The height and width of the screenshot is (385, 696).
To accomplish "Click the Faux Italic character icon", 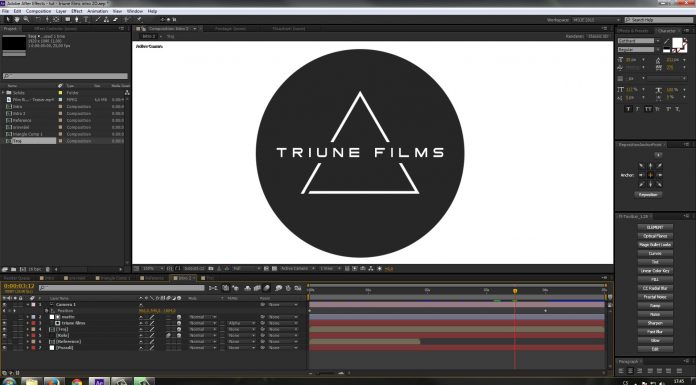I will click(638, 109).
